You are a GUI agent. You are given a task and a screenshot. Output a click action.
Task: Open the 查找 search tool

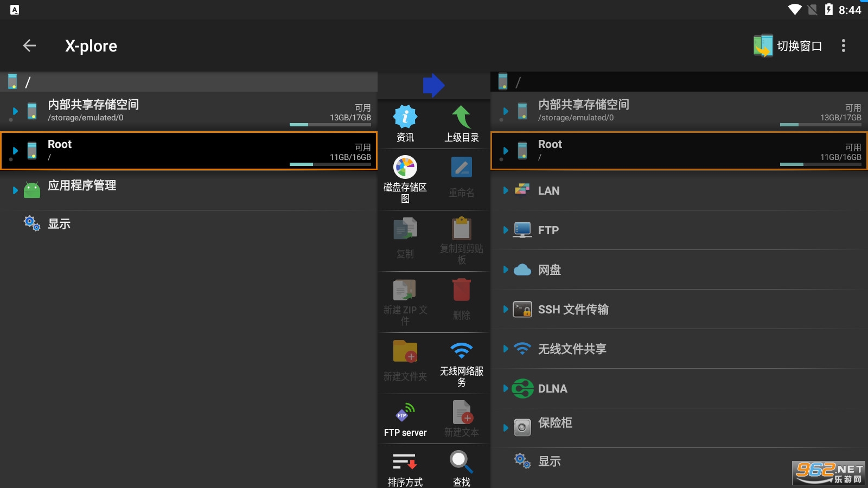coord(462,469)
